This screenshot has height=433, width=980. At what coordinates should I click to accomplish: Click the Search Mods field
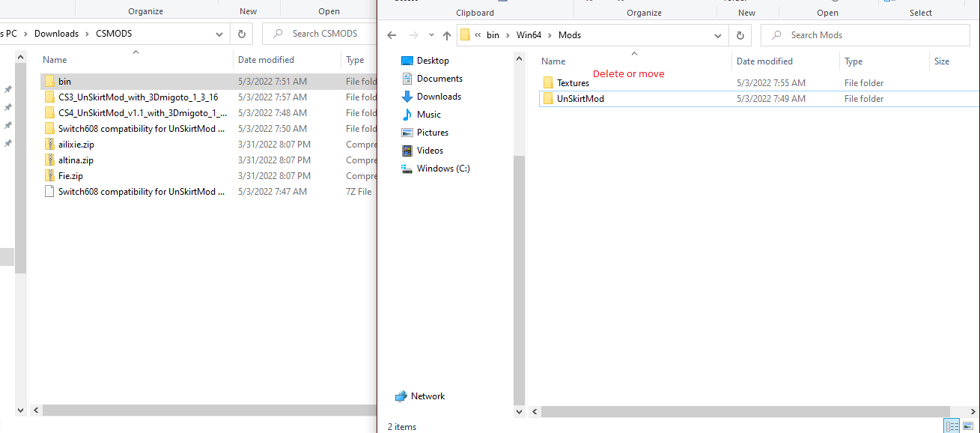(x=865, y=35)
